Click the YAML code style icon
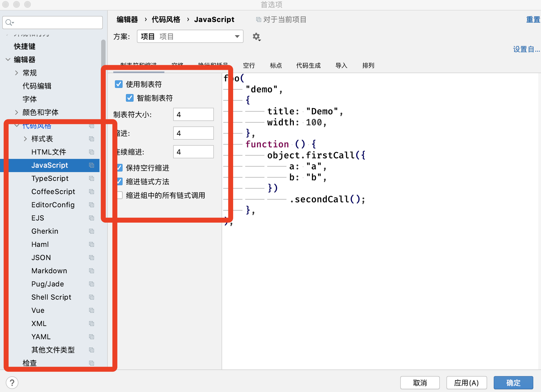This screenshot has width=541, height=392. pos(92,336)
